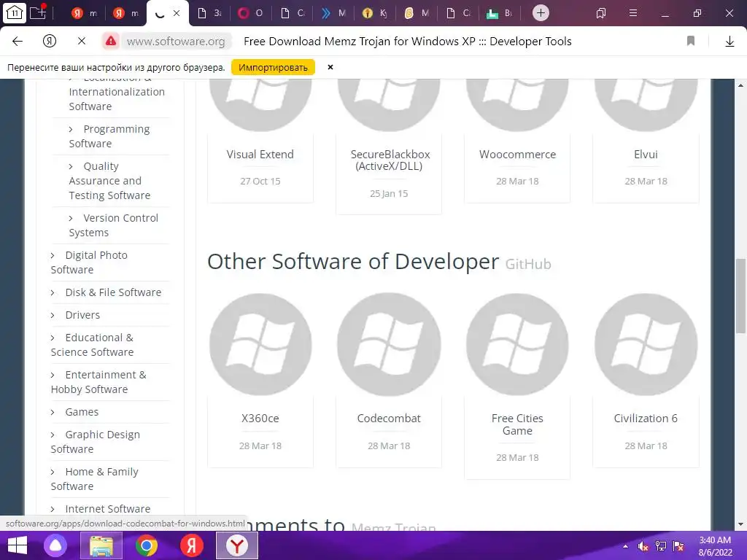
Task: Open Version Control Systems category
Action: pyautogui.click(x=113, y=225)
